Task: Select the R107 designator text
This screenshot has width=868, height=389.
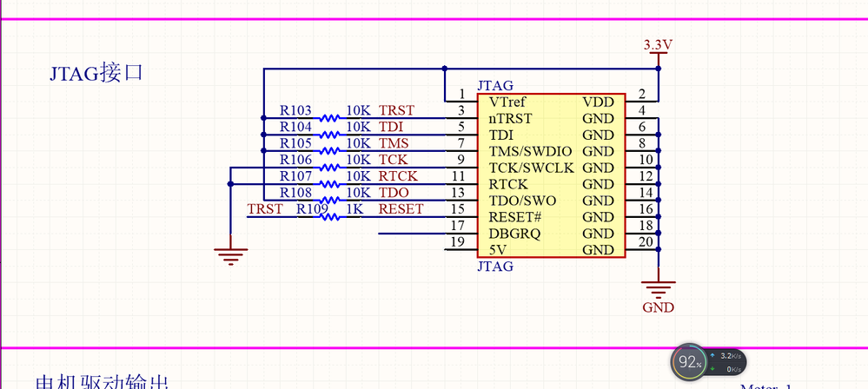Action: click(295, 176)
